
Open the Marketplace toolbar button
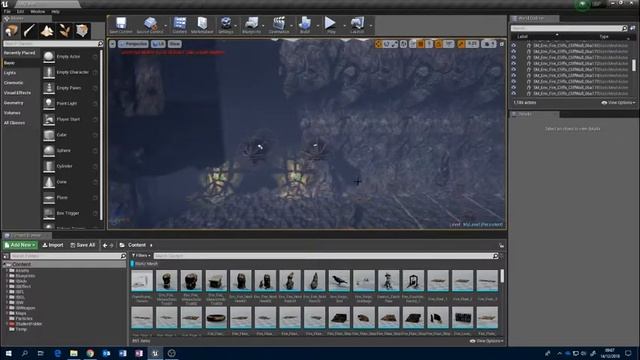pos(202,25)
